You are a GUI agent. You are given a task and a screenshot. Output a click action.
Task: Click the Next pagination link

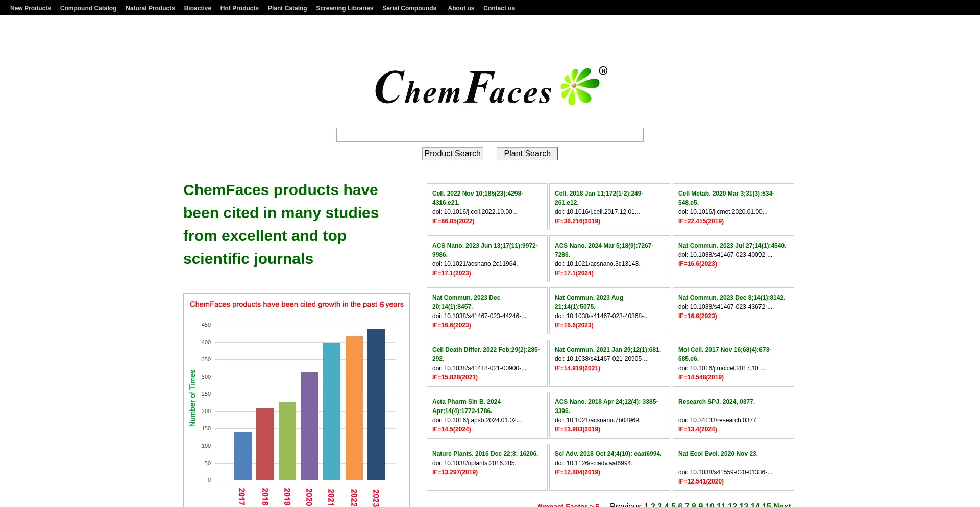782,505
